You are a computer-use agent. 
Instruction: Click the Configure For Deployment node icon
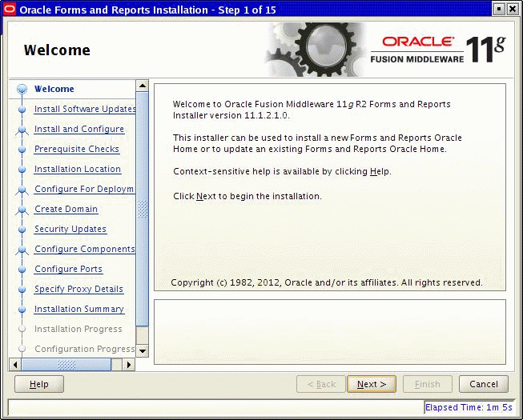(x=22, y=190)
